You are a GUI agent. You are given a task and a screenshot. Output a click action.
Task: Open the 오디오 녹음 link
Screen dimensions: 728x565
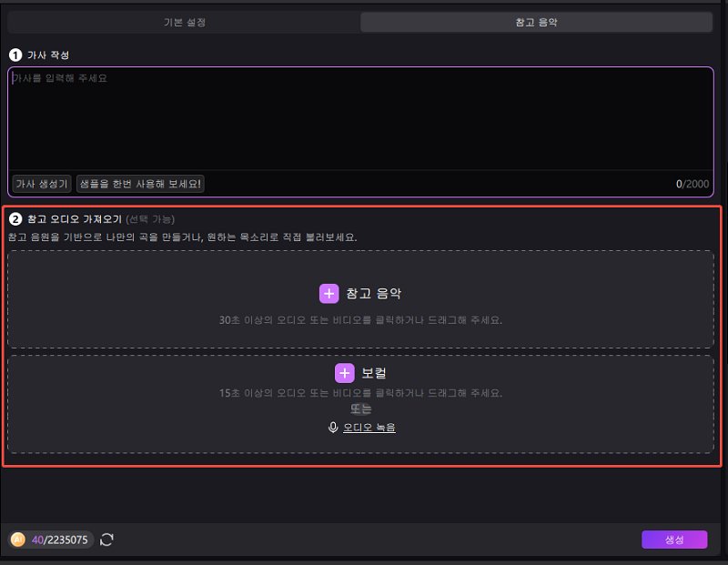369,427
